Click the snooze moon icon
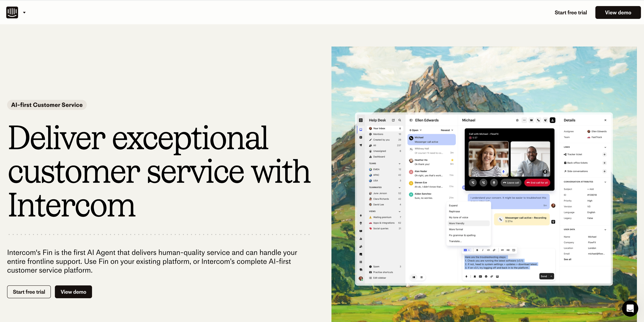Viewport: 644px width, 322px height. [546, 120]
